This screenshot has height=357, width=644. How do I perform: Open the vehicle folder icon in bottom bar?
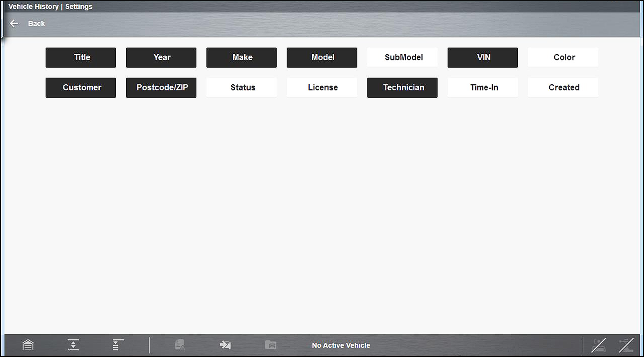[x=271, y=345]
